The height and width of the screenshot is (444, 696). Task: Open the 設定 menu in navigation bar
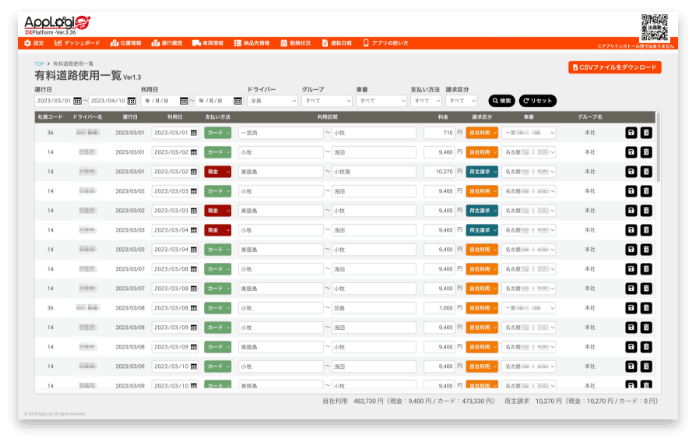35,44
